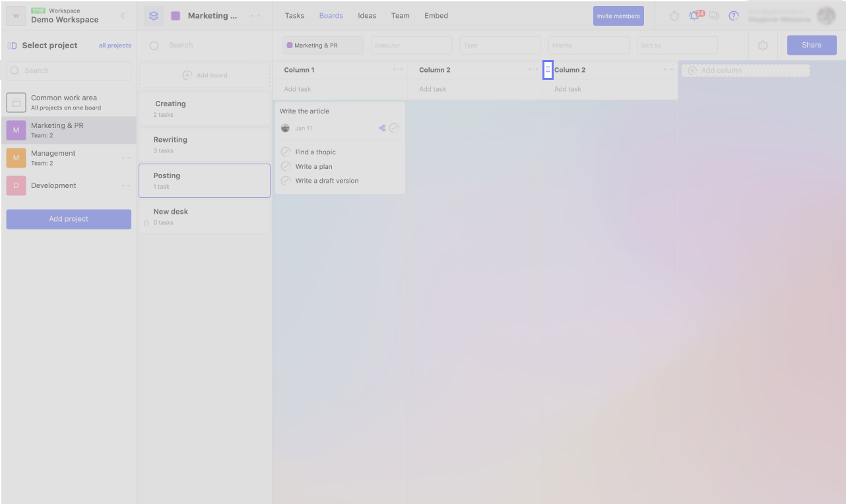Click the Invite members button
Screen dimensions: 846x504
[x=618, y=16]
